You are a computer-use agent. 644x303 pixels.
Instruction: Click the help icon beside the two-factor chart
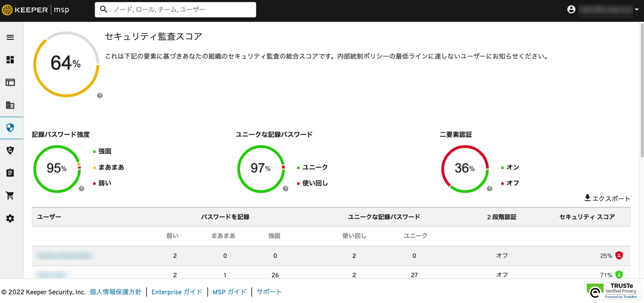(x=489, y=188)
